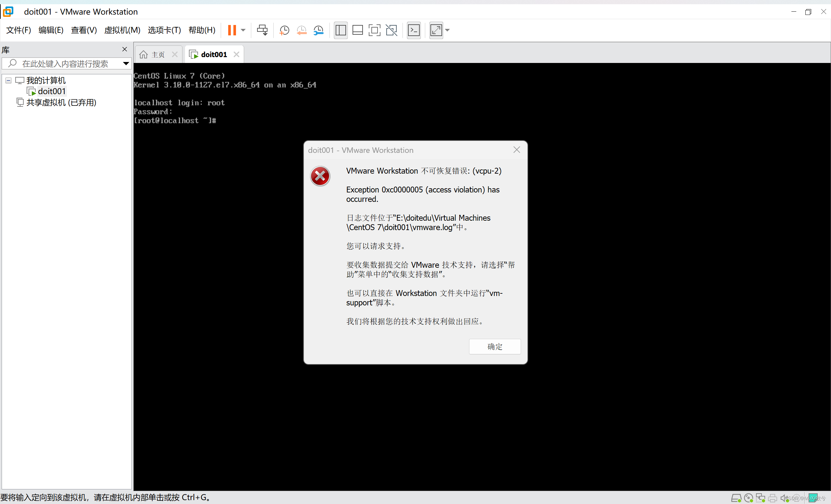Select the doit001 VM in library tree

(52, 92)
